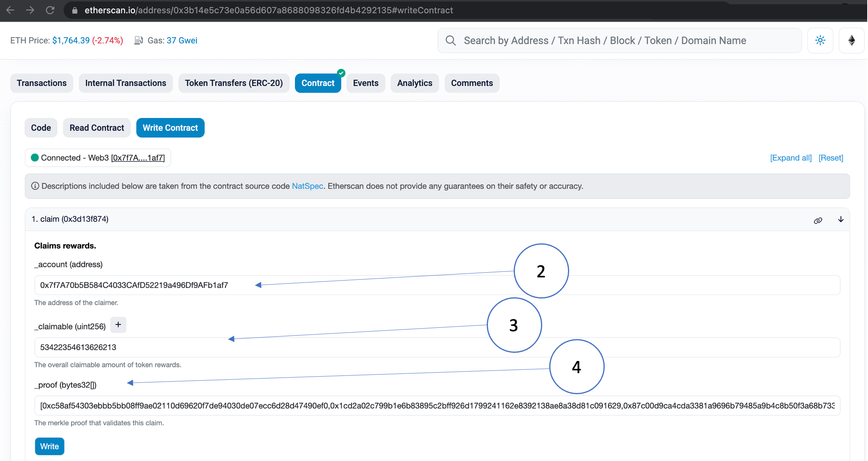Open the NatSpec link

pos(307,186)
